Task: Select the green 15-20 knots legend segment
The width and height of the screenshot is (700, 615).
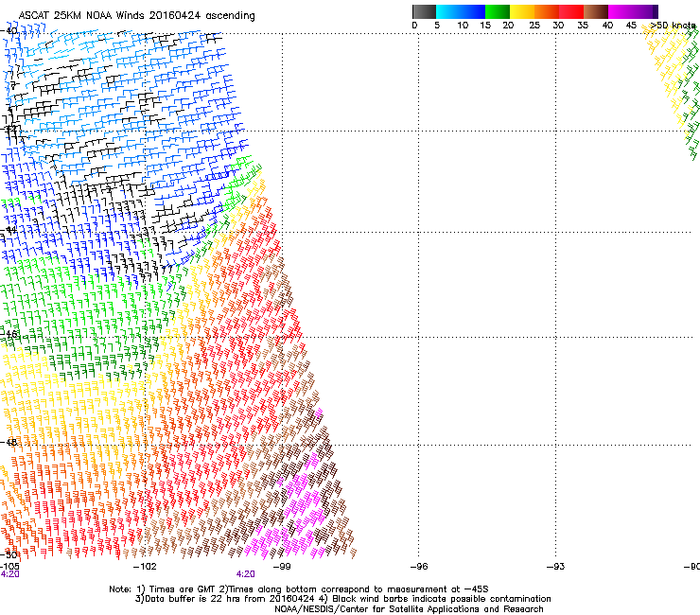Action: (498, 11)
